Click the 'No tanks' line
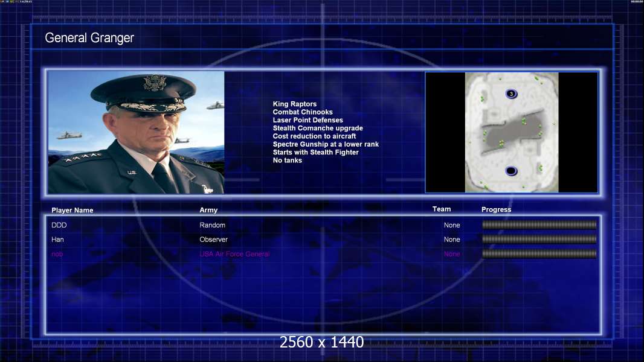The height and width of the screenshot is (362, 644). pyautogui.click(x=287, y=160)
